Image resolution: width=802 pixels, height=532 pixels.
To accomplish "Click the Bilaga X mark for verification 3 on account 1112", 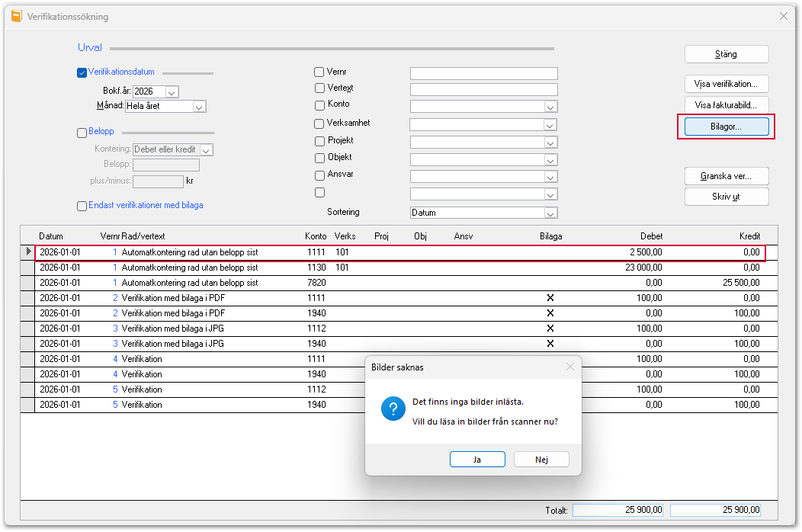I will pos(550,328).
